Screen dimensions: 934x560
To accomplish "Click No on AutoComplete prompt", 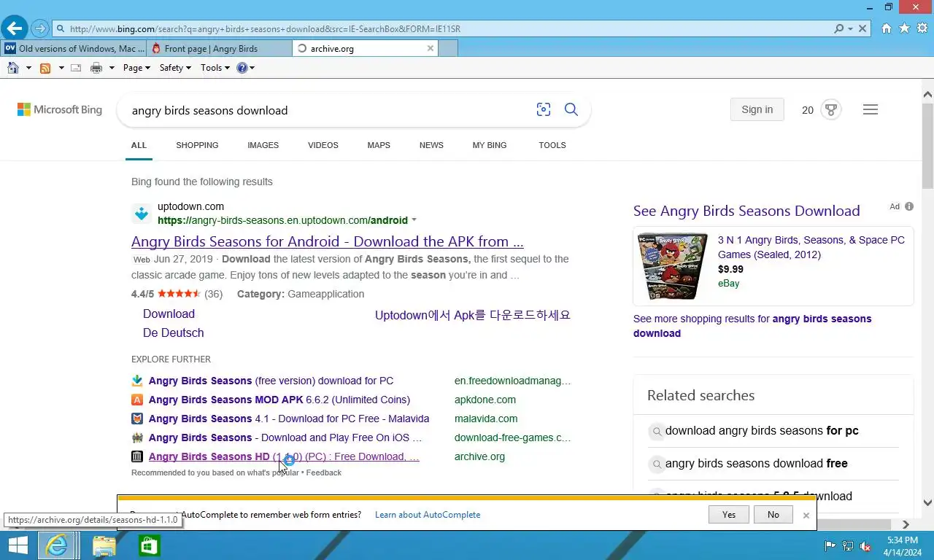I will click(x=773, y=515).
